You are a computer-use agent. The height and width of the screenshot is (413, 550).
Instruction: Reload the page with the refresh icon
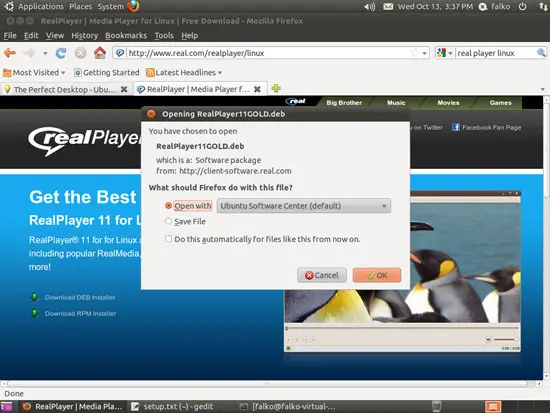[x=61, y=53]
